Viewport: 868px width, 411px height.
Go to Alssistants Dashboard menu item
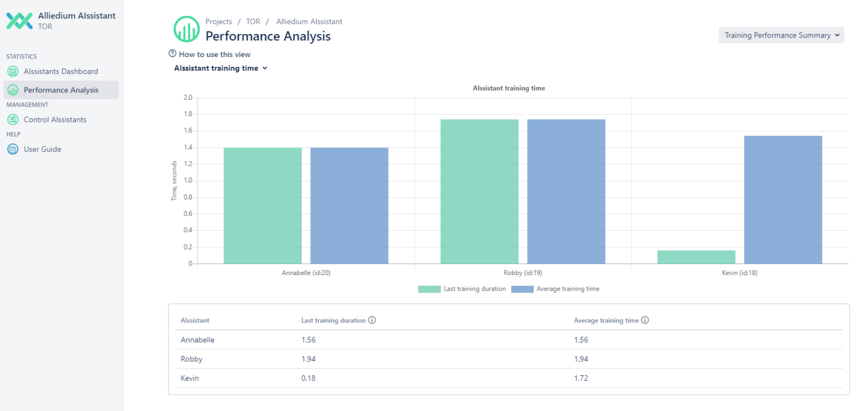(x=61, y=72)
